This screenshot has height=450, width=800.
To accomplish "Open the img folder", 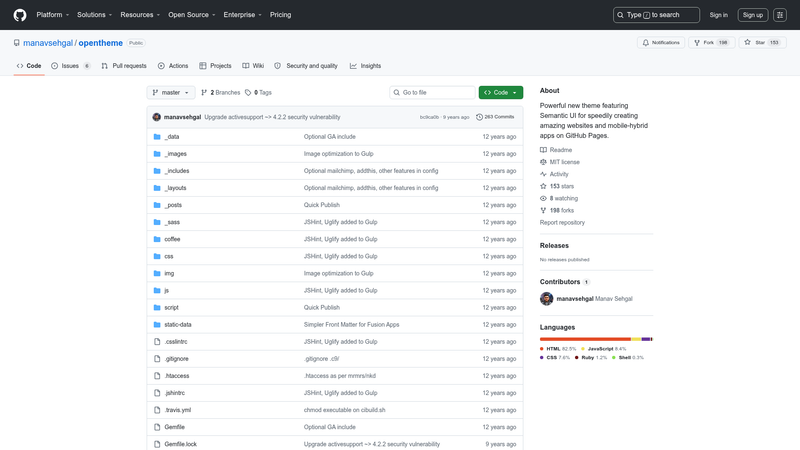I will 169,273.
